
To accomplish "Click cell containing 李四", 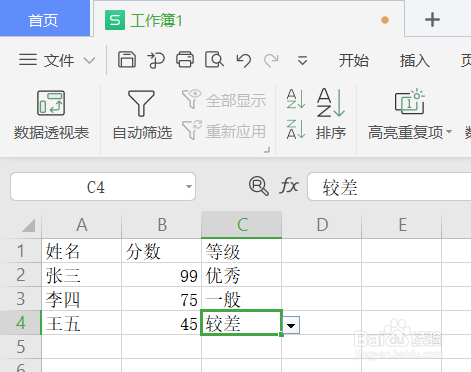I will 82,299.
